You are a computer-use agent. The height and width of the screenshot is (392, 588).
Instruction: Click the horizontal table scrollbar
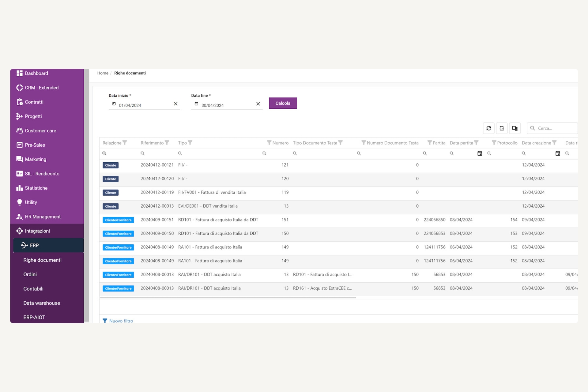(228, 297)
